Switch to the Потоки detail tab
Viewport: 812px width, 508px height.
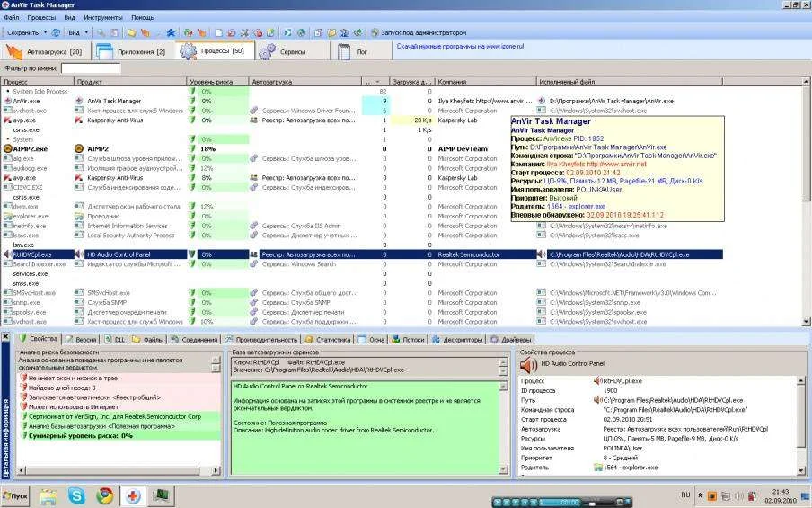pos(409,340)
